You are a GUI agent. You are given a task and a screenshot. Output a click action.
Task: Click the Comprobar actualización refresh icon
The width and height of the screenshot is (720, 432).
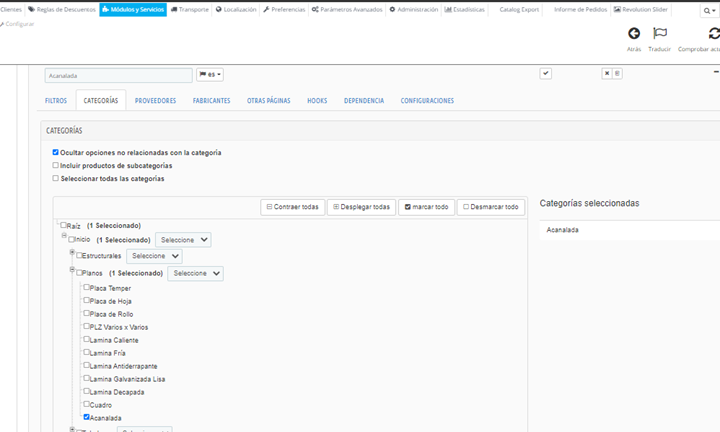tap(714, 34)
